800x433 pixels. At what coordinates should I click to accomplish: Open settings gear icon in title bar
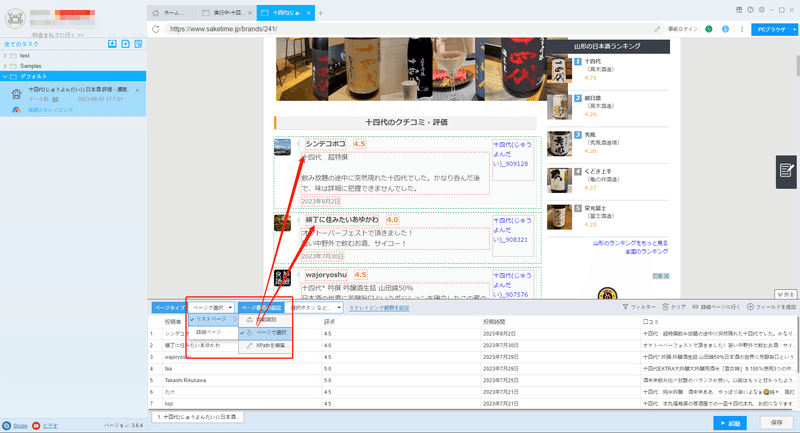[x=761, y=10]
